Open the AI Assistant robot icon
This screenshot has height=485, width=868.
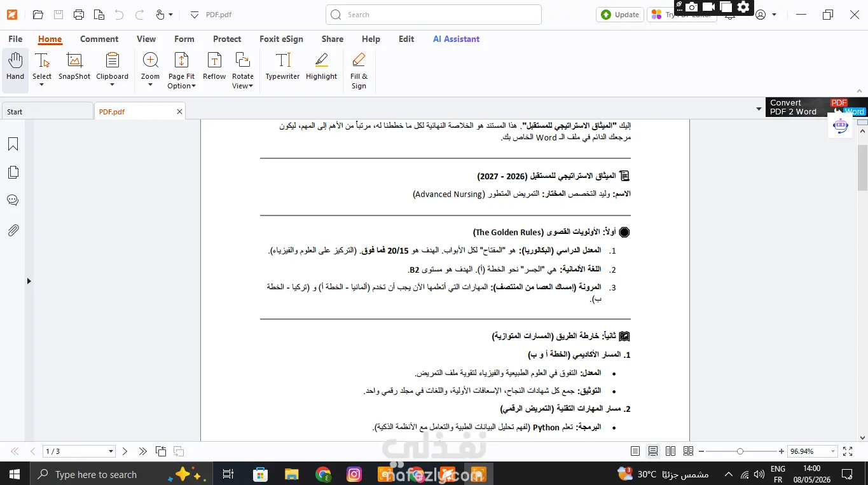point(841,126)
